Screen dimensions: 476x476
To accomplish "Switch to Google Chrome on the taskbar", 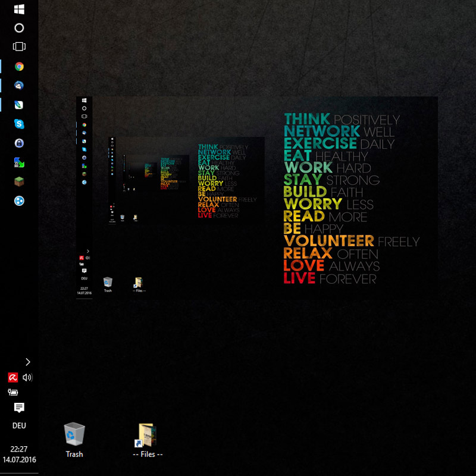I will [x=19, y=67].
